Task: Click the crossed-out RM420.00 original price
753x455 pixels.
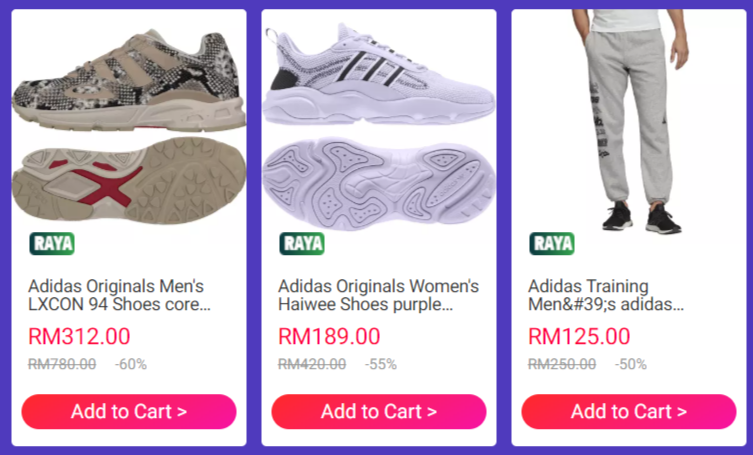Action: click(312, 364)
